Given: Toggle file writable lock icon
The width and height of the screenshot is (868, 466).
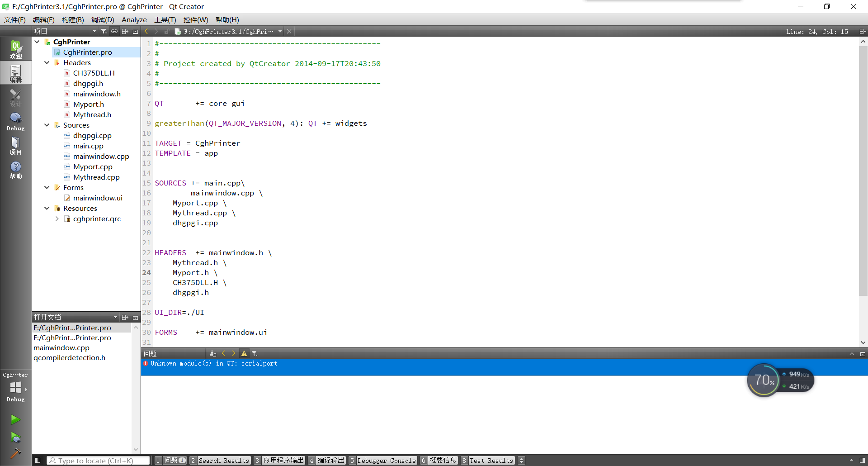Looking at the screenshot, I should [167, 31].
